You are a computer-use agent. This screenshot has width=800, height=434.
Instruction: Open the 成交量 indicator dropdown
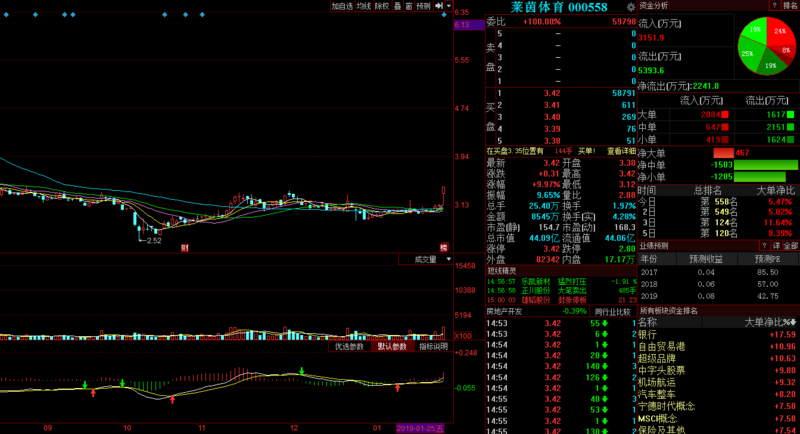click(x=427, y=259)
